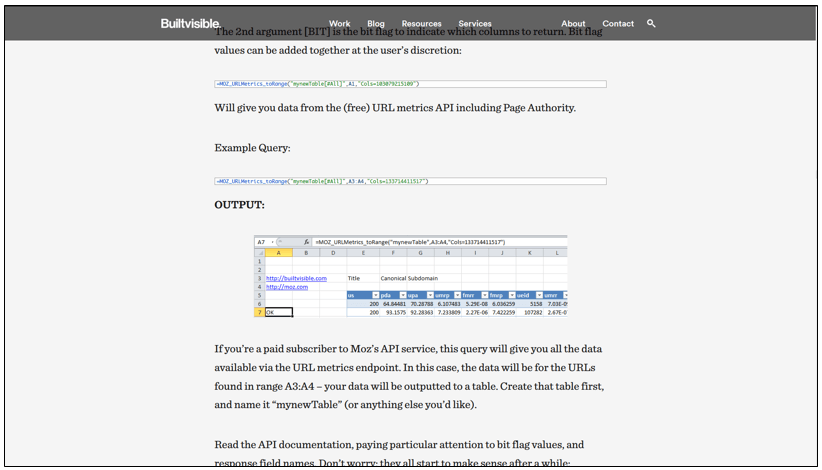Screen dimensions: 822x470
Task: Visit the About page link
Action: tap(573, 24)
